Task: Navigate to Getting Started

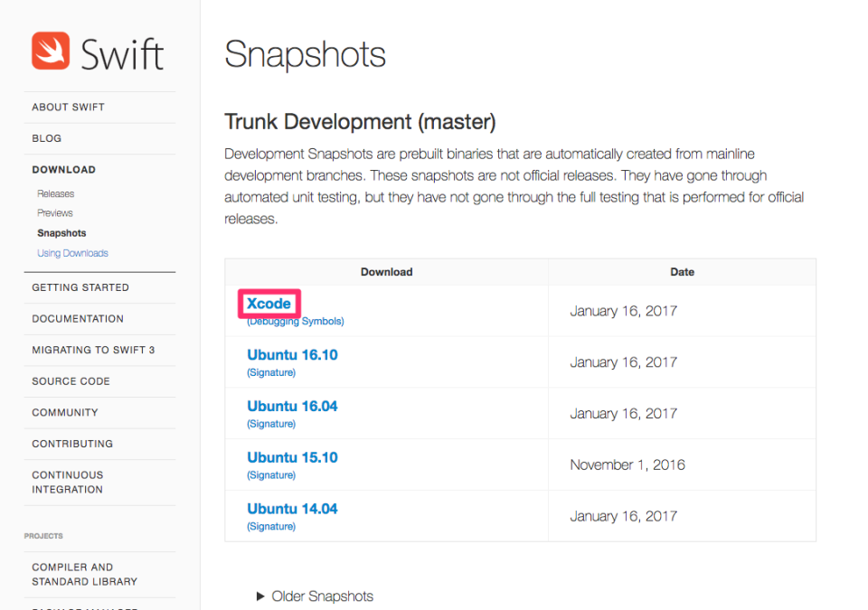Action: click(x=80, y=287)
